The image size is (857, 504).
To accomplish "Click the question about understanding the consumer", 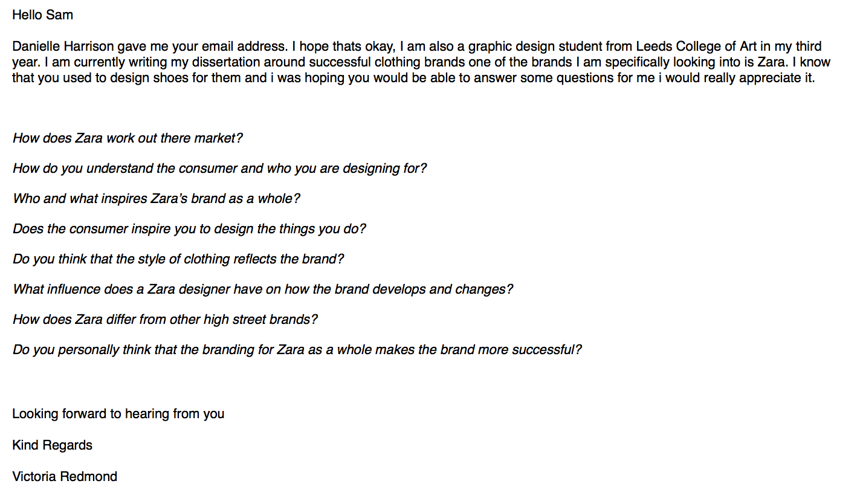I will pos(219,169).
